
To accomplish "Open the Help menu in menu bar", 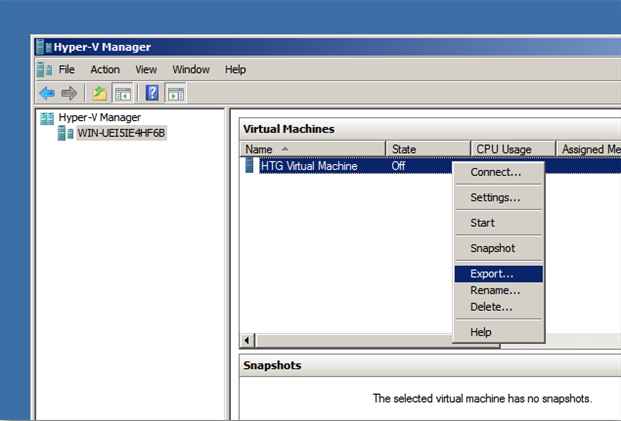I will 236,70.
